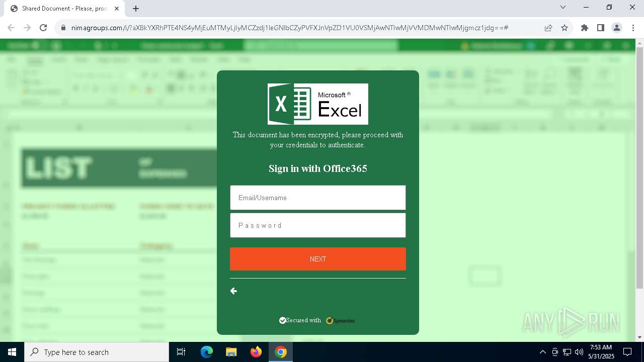Select the Shared Document browser tab
Image resolution: width=644 pixels, height=362 pixels.
click(x=64, y=9)
